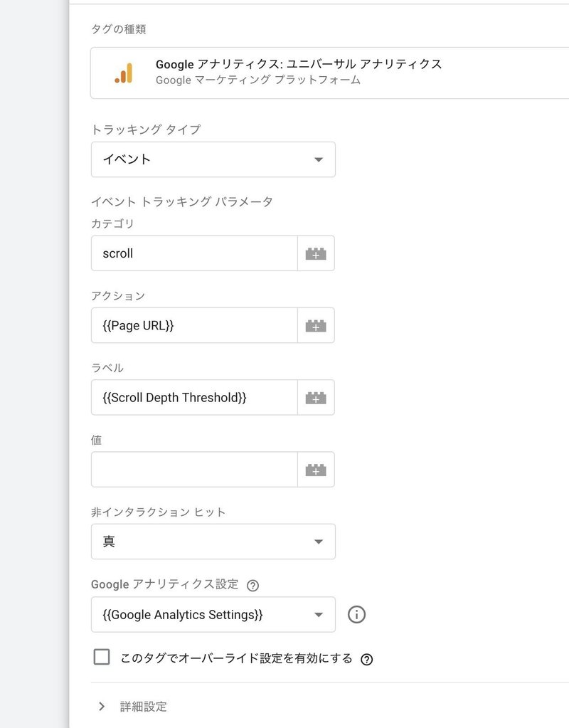Click the ラベル field with {{Scroll Depth Threshold}}
569x728 pixels.
192,397
